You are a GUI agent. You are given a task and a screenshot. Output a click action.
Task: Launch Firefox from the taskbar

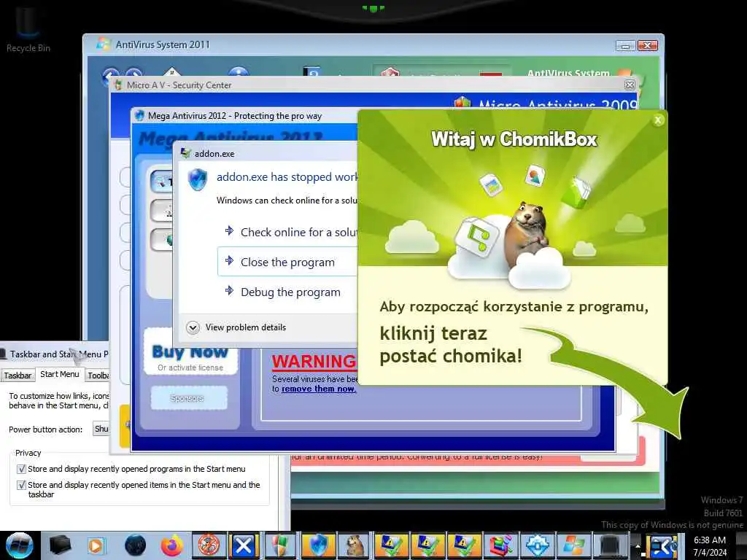[172, 545]
